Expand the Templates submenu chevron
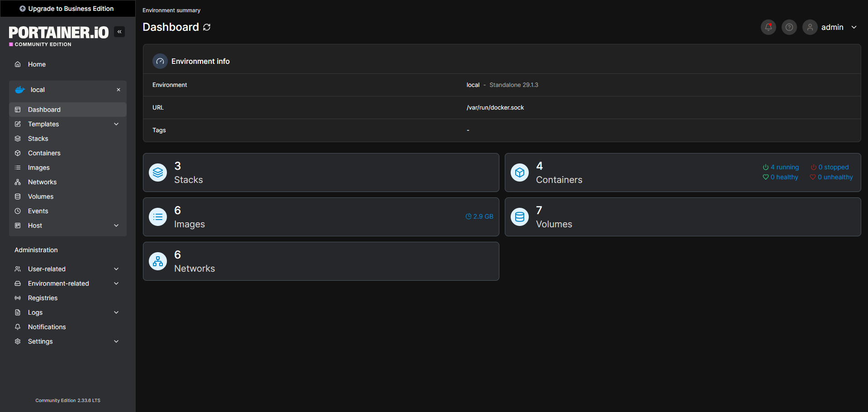The image size is (868, 412). pyautogui.click(x=116, y=124)
